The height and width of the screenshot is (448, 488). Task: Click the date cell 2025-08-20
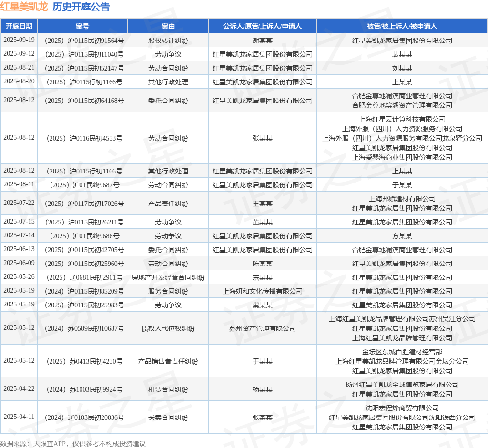19,81
